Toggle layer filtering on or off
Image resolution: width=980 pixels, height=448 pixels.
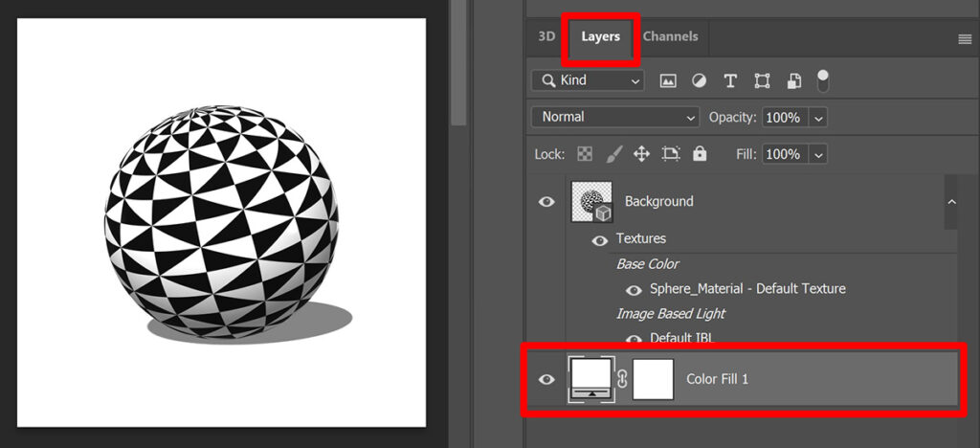click(x=822, y=80)
